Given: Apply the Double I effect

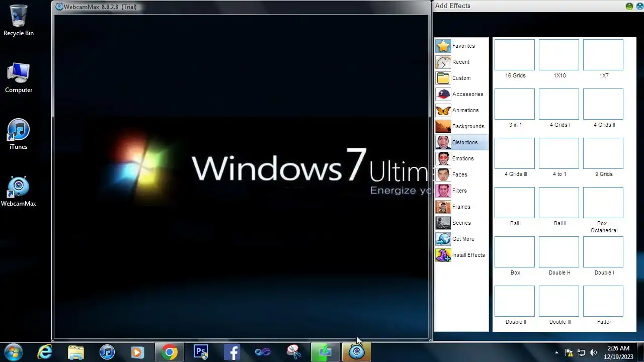Looking at the screenshot, I should coord(603,252).
